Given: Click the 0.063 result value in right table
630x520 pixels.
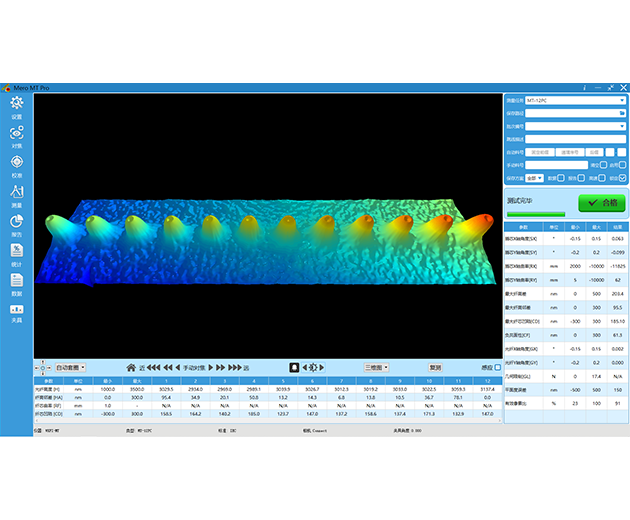Looking at the screenshot, I should pos(618,239).
